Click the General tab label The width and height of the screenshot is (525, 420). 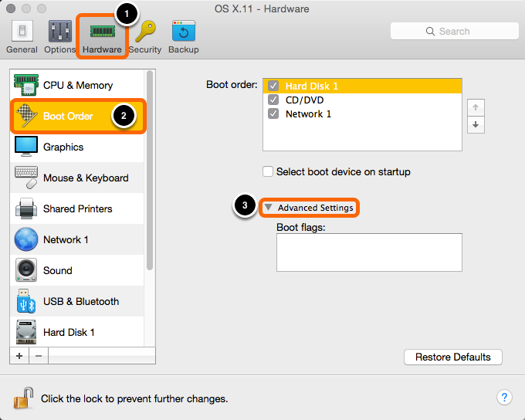click(22, 49)
